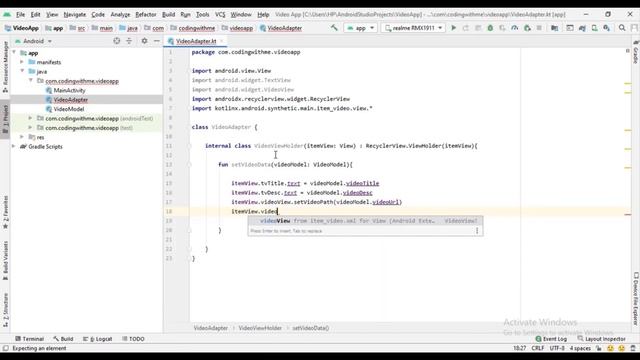Screen dimensions: 640x360
Task: Click the Search Everywhere magnifier icon
Action: (x=622, y=28)
